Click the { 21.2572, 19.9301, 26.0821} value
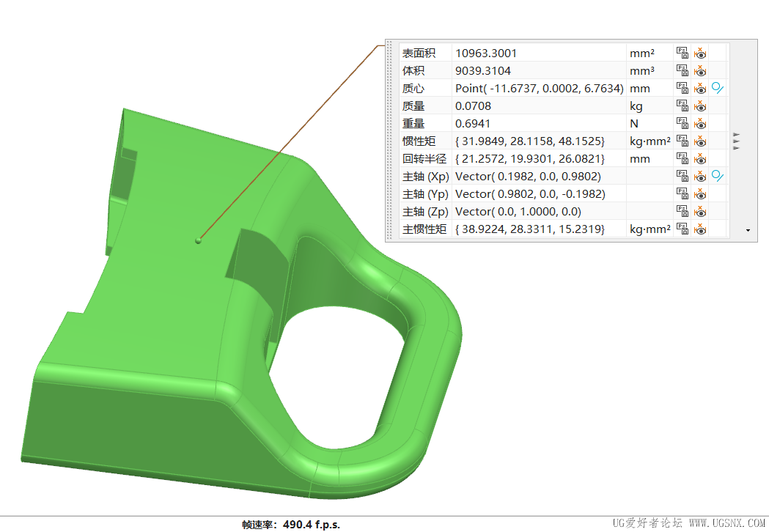Viewport: 769px width, 532px height. [x=530, y=159]
